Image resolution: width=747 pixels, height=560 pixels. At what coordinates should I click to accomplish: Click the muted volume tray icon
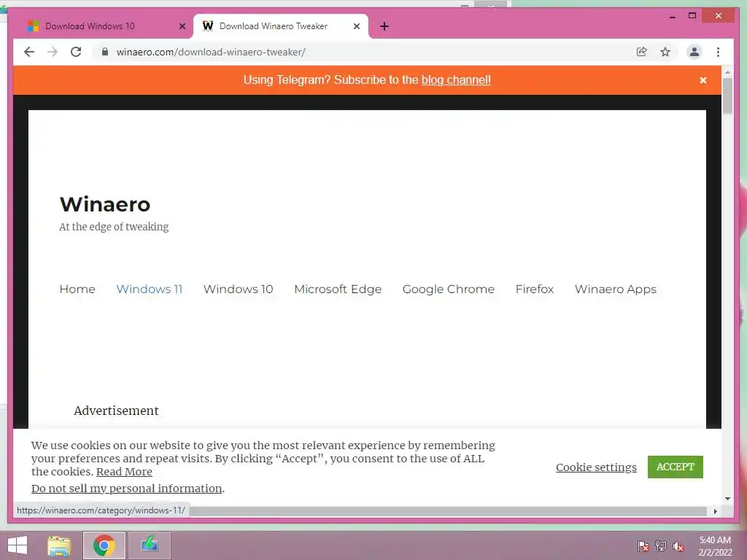[678, 546]
